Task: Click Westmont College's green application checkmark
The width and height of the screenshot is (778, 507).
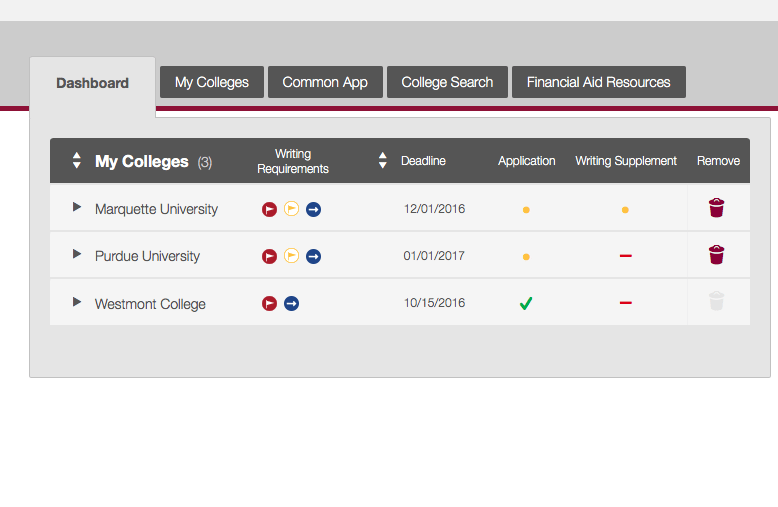Action: tap(526, 303)
